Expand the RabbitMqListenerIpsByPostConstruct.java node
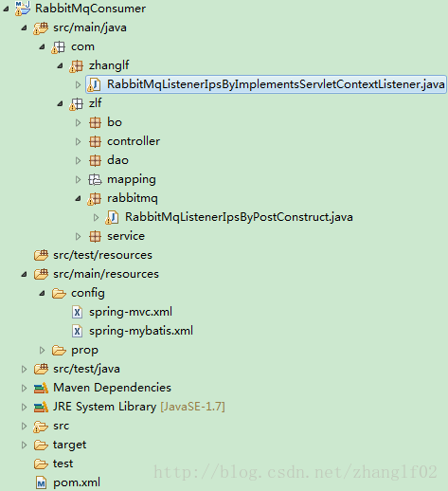The width and height of the screenshot is (448, 491). pos(96,217)
